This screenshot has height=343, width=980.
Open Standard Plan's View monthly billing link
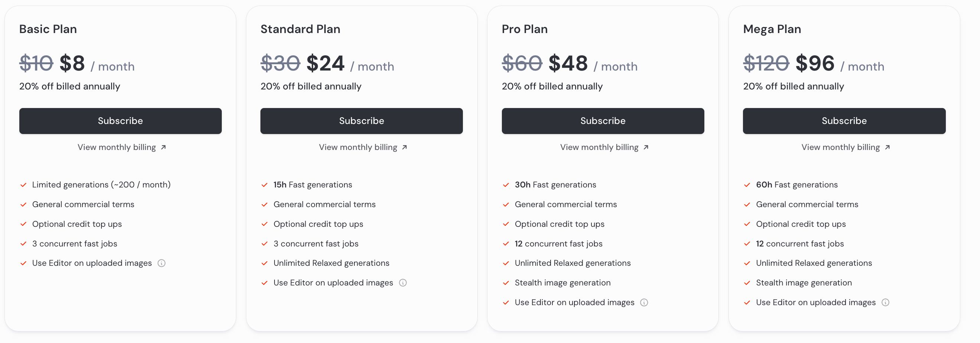[x=358, y=147]
